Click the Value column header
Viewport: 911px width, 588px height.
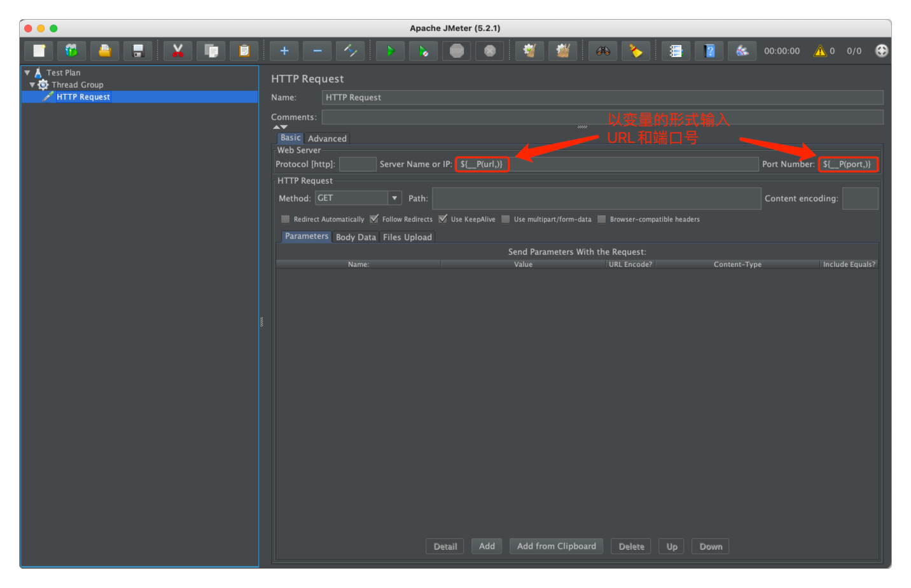523,264
